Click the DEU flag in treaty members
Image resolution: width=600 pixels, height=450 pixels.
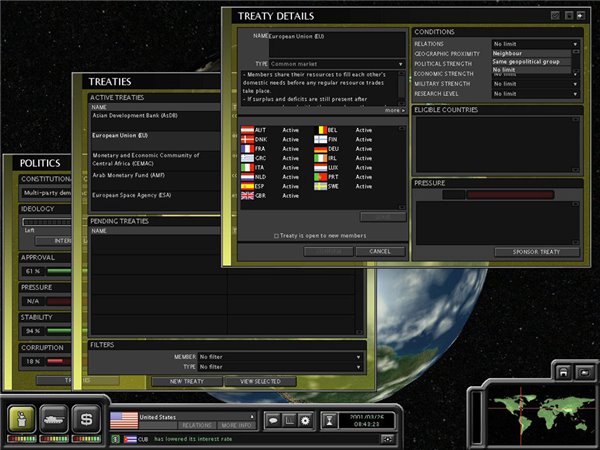pyautogui.click(x=320, y=149)
